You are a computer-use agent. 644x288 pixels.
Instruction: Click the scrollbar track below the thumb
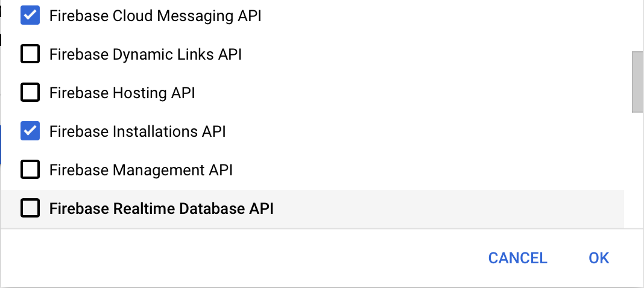[637, 168]
